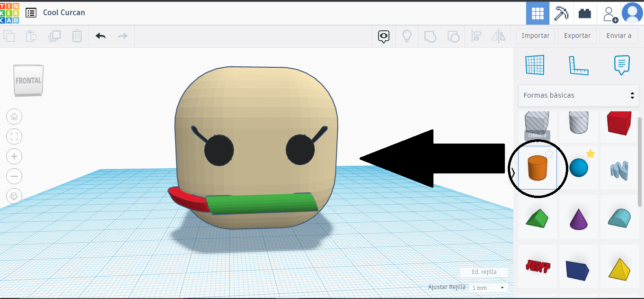Click the Cool Curcan design name
Viewport: 644px width, 299px height.
coord(64,13)
